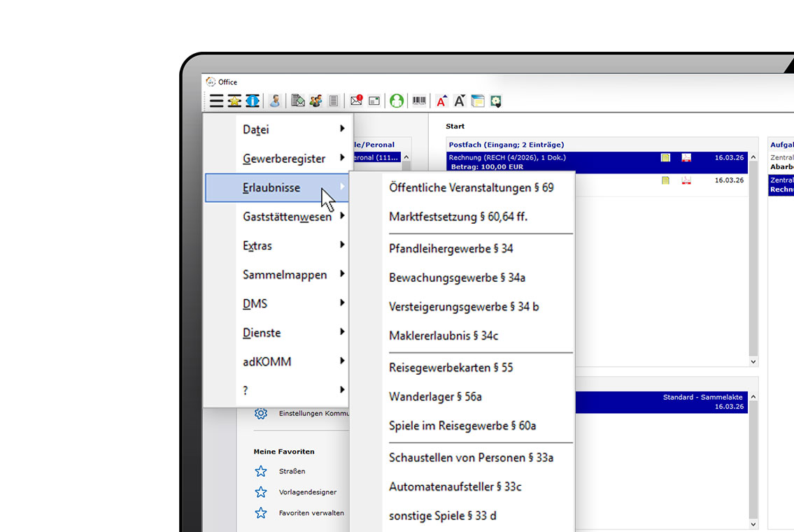Click the star icon beside Straßen
This screenshot has height=532, width=794.
point(261,471)
